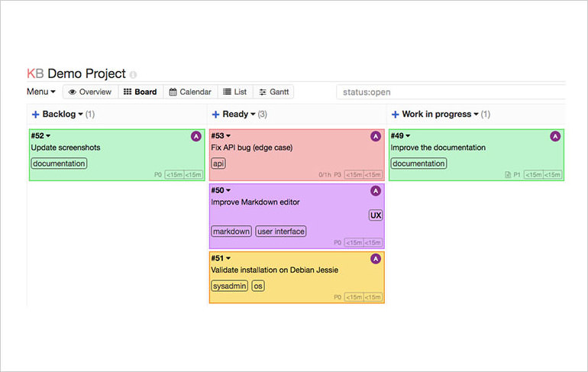The width and height of the screenshot is (588, 372).
Task: Click assignee avatar on task #53
Action: pyautogui.click(x=375, y=136)
